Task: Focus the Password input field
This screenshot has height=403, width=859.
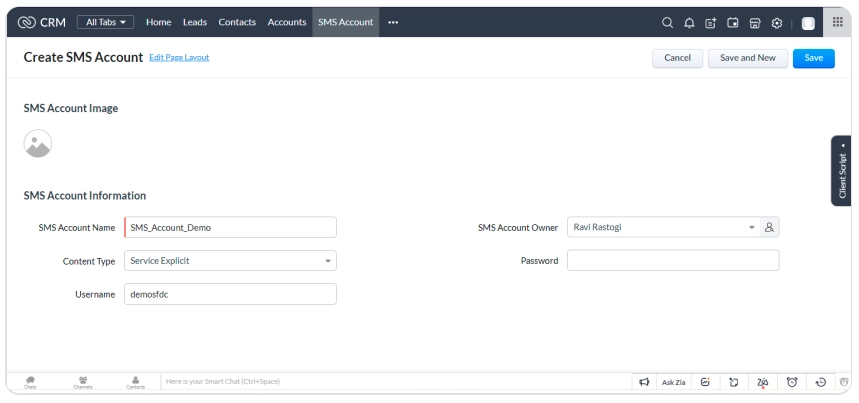Action: click(672, 261)
